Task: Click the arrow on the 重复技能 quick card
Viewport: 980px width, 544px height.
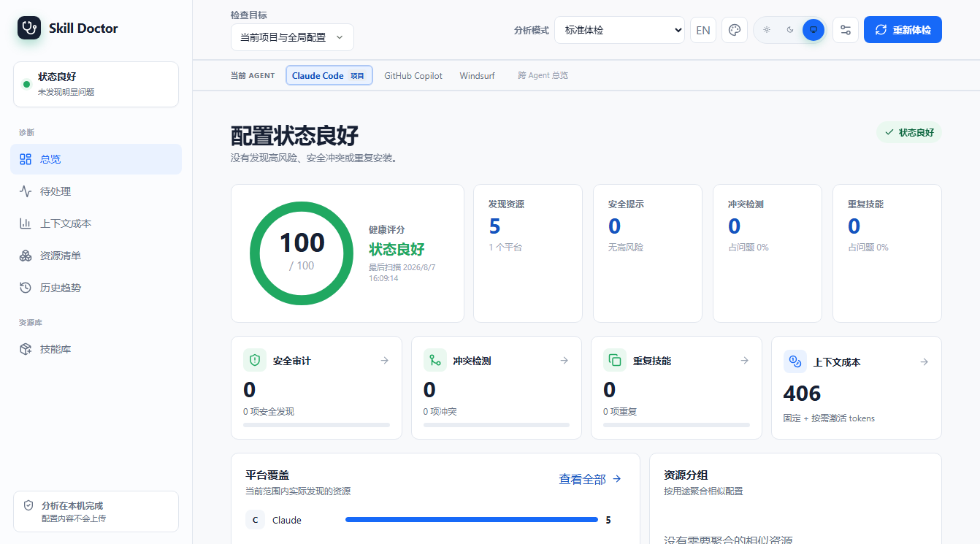Action: click(744, 360)
